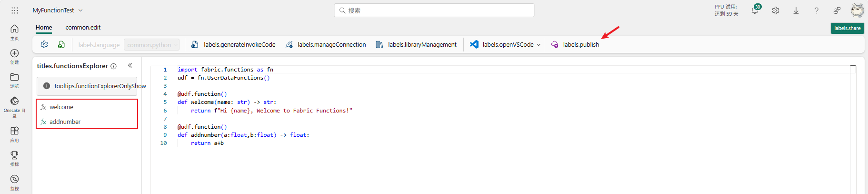Click the green labels.share button

pos(847,28)
